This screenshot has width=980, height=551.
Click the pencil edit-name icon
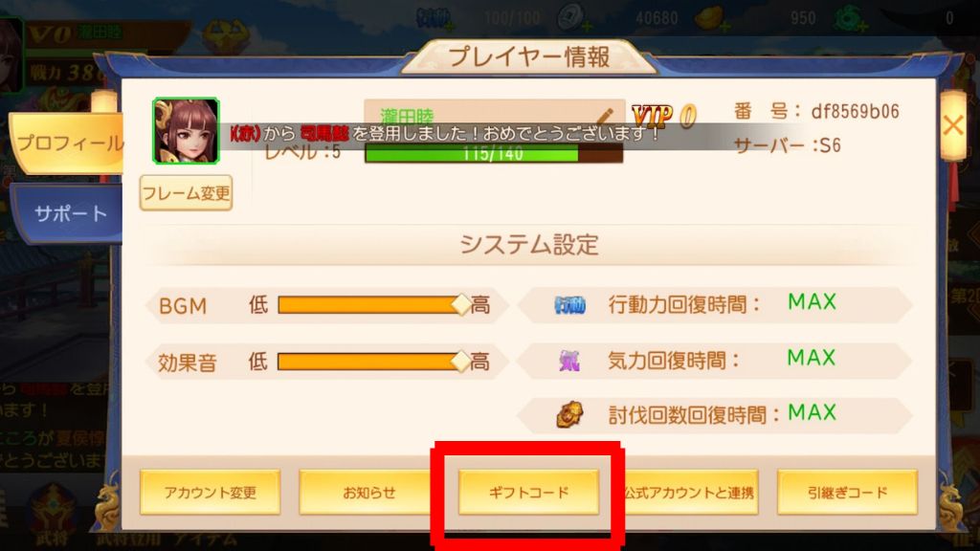605,116
